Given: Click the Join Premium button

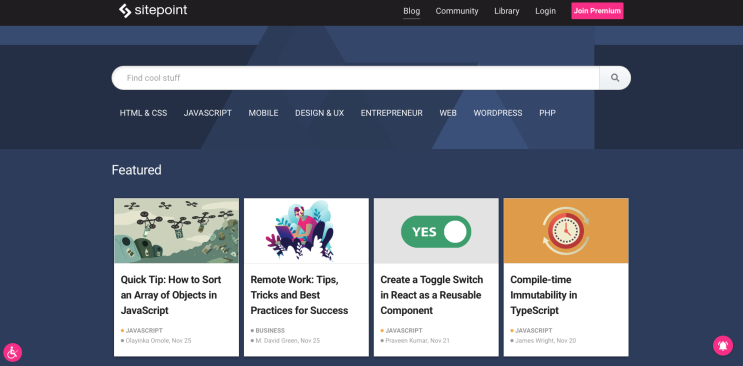Looking at the screenshot, I should point(597,11).
